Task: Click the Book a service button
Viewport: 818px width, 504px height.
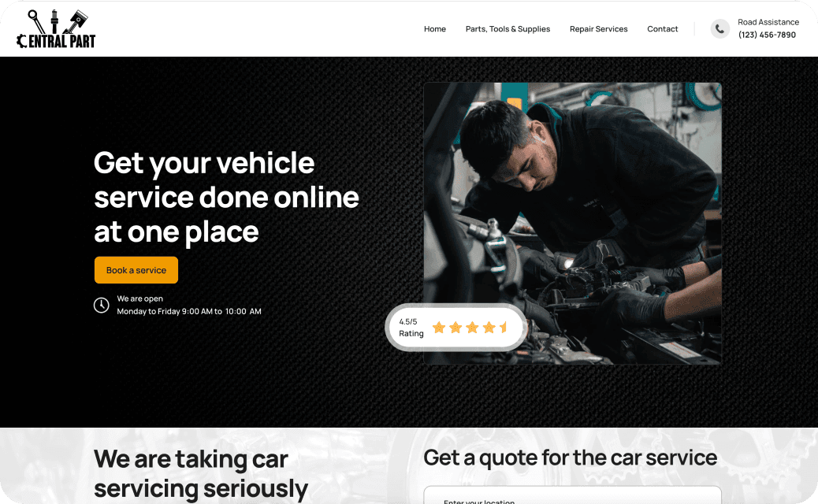Action: coord(136,270)
